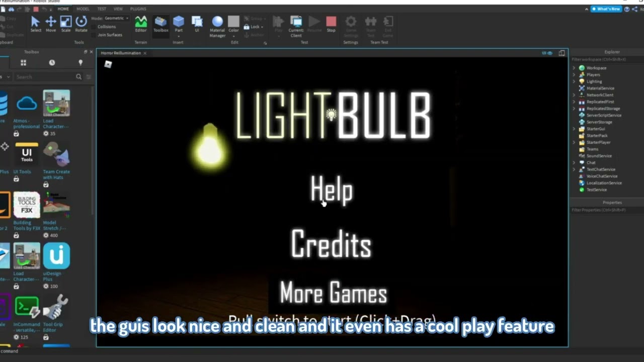Close the Toolbox panel
Viewport: 644px width, 362px height.
point(91,52)
